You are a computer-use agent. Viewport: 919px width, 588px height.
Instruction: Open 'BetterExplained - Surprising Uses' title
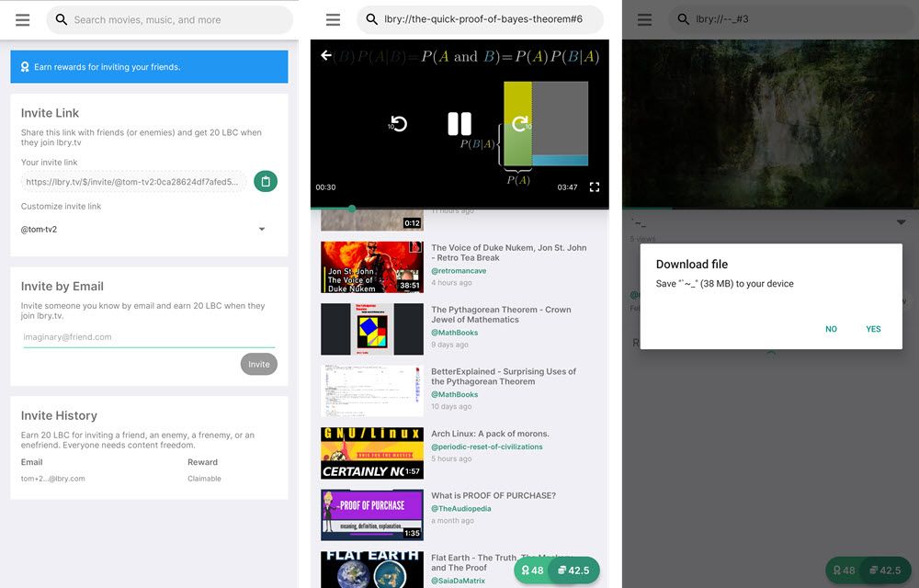point(504,377)
